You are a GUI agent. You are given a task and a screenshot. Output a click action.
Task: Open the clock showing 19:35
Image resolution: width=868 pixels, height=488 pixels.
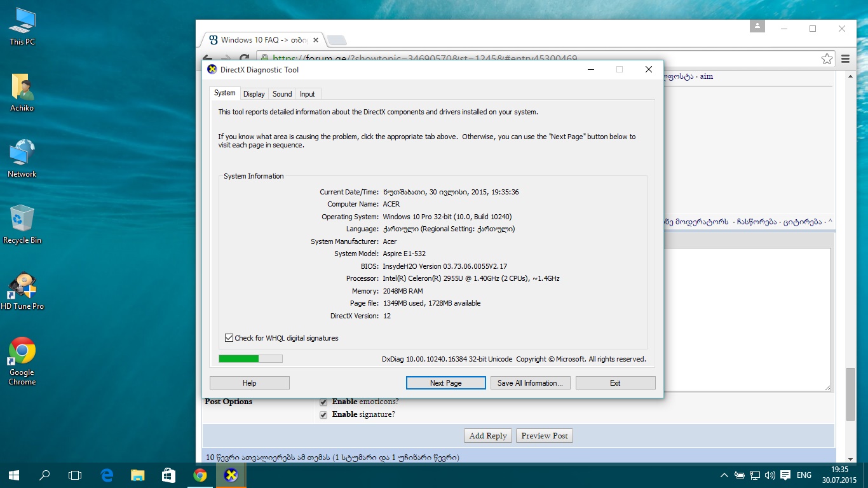click(x=839, y=475)
